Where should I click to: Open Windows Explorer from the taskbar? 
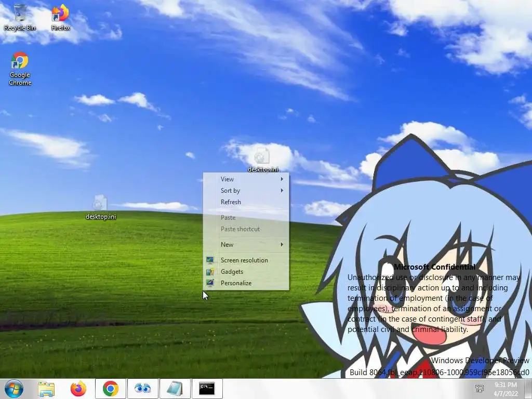(46, 389)
